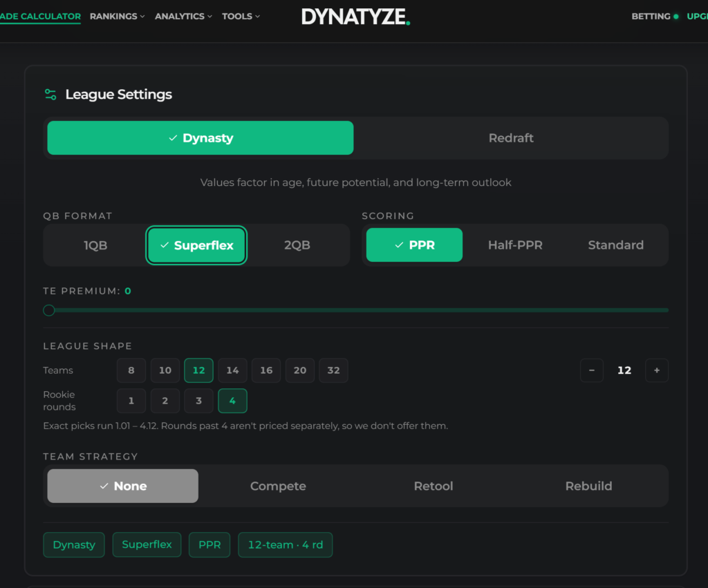Click the 'Values factor in age' description
The width and height of the screenshot is (708, 588).
tap(356, 182)
